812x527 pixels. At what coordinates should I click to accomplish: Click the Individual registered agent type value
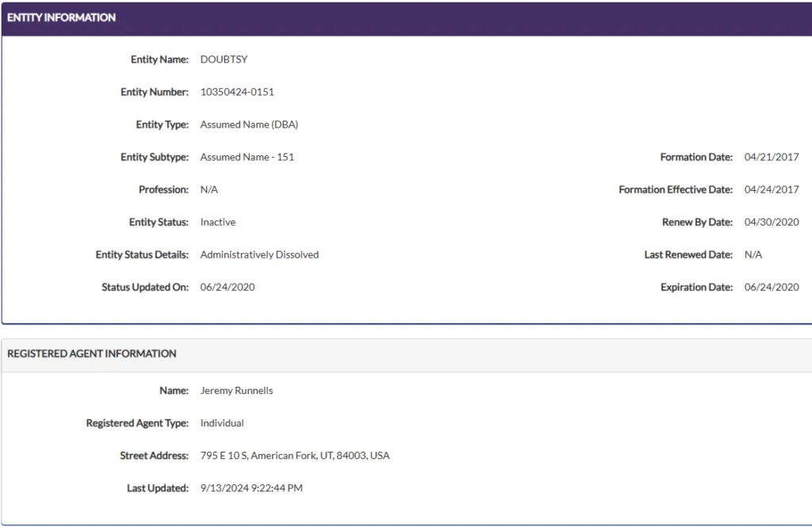(222, 423)
